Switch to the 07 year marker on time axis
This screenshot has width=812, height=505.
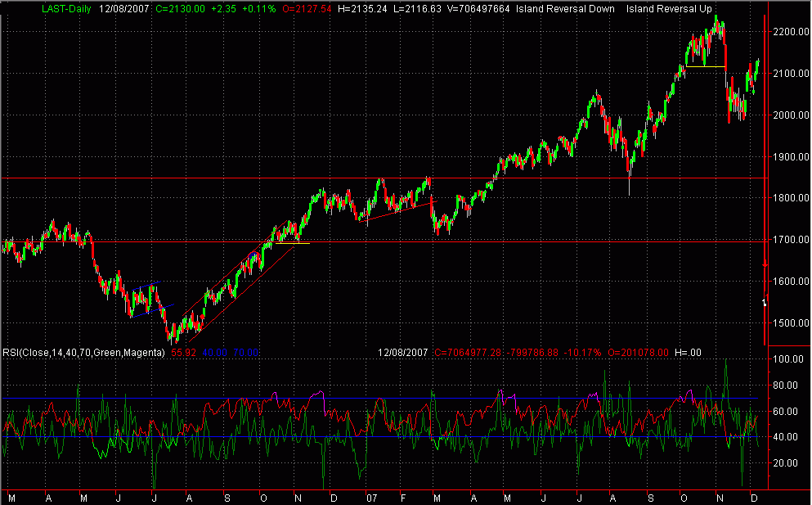point(374,497)
